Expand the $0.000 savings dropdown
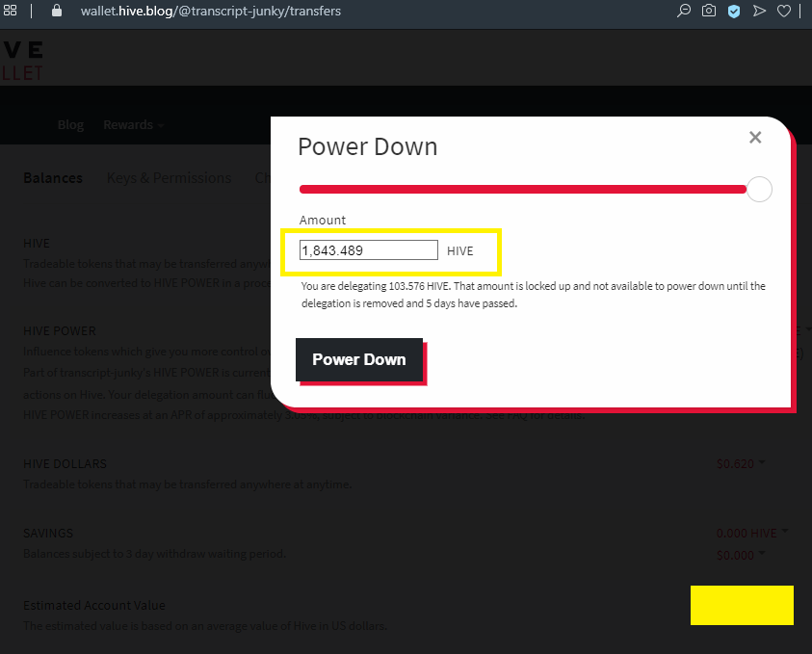Viewport: 812px width, 654px height. click(741, 555)
